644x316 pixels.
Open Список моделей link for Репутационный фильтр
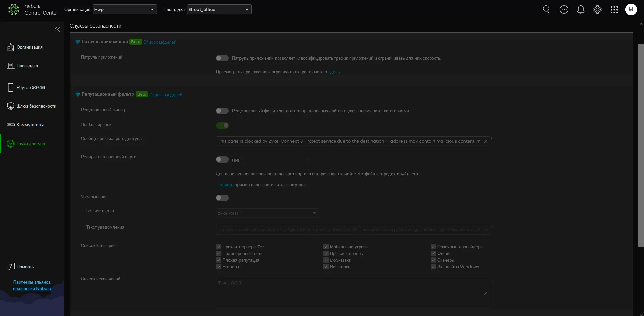click(166, 95)
